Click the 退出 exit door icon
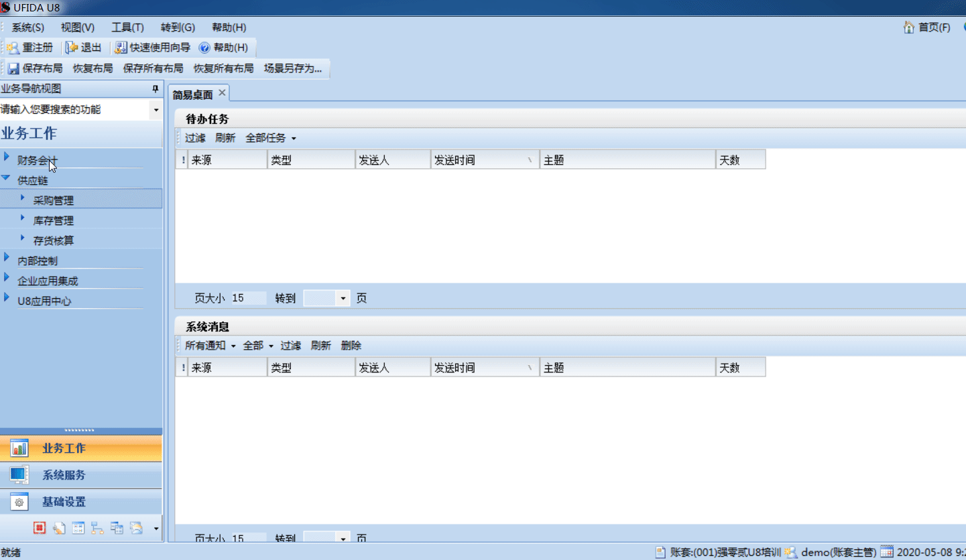 tap(72, 48)
